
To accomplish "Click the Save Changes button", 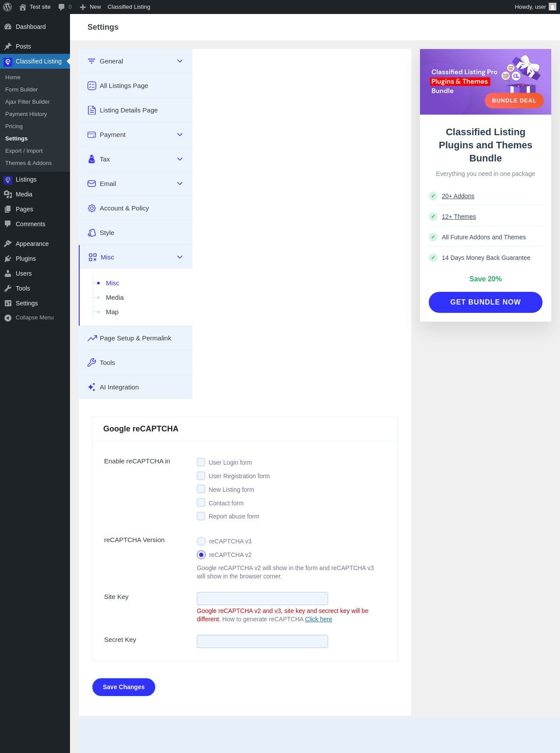I will click(x=124, y=687).
